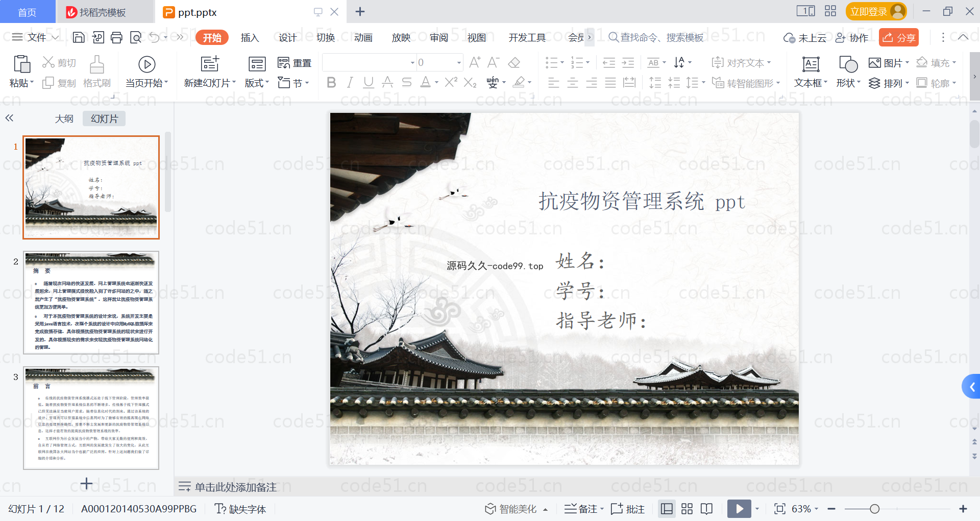Click the Print Preview icon
The width and height of the screenshot is (980, 521).
[136, 37]
